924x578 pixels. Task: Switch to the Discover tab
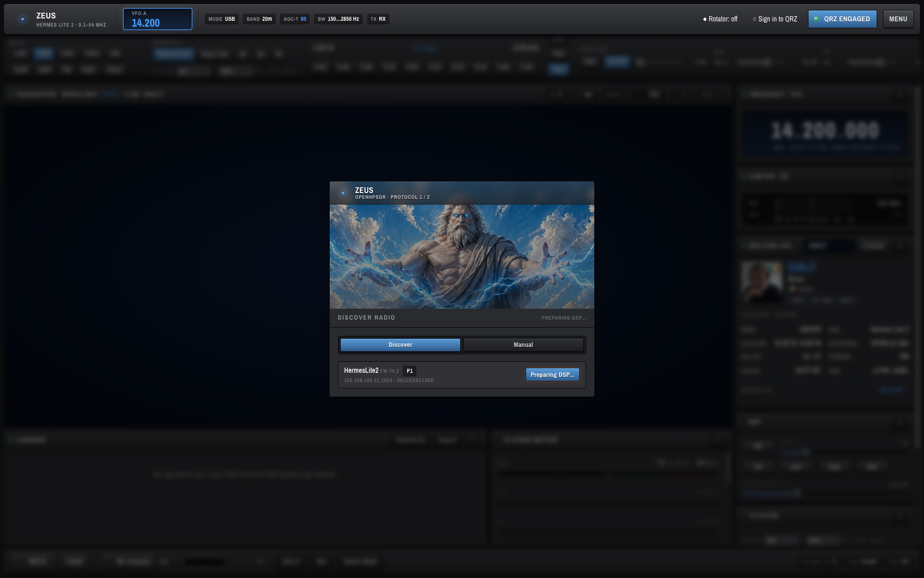(400, 345)
